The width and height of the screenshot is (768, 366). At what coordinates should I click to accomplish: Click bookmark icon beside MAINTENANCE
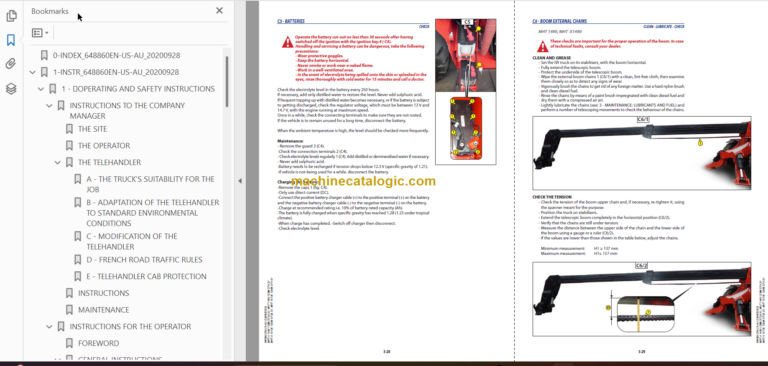point(70,310)
